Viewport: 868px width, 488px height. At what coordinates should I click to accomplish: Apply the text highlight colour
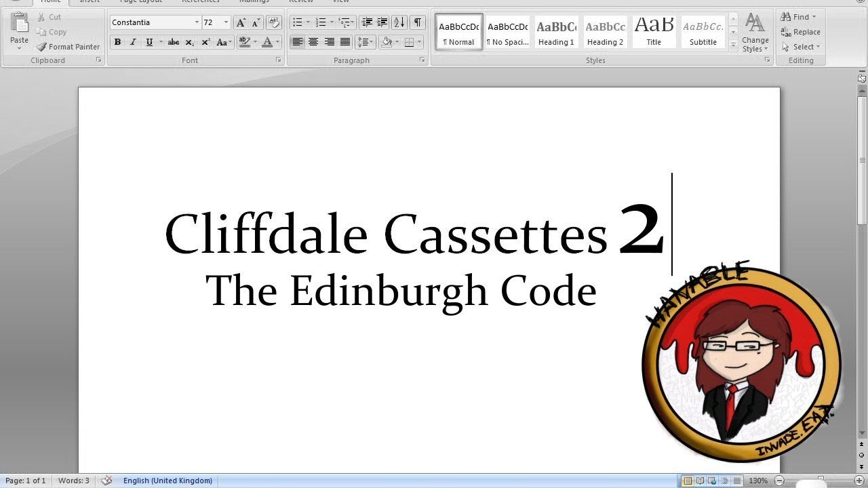tap(244, 42)
